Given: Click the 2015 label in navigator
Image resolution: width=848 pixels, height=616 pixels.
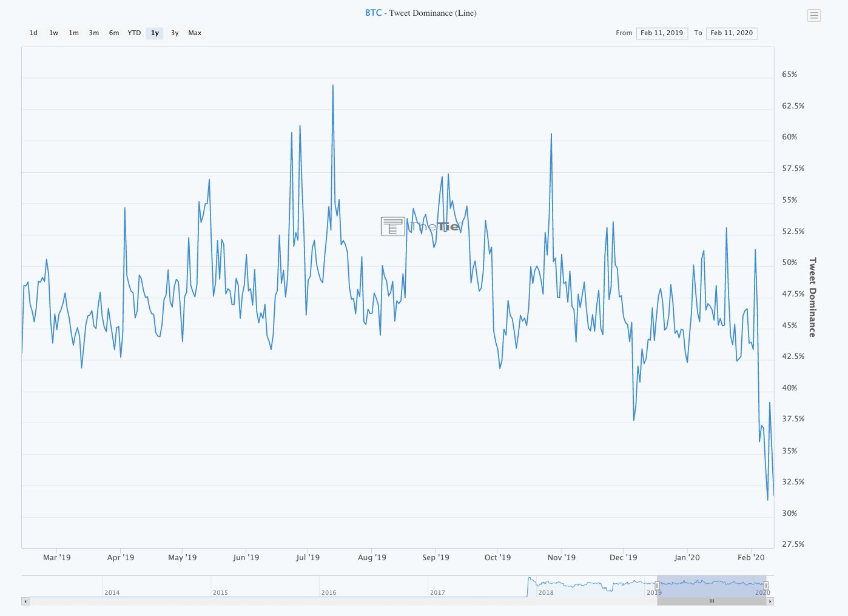Looking at the screenshot, I should (x=220, y=593).
